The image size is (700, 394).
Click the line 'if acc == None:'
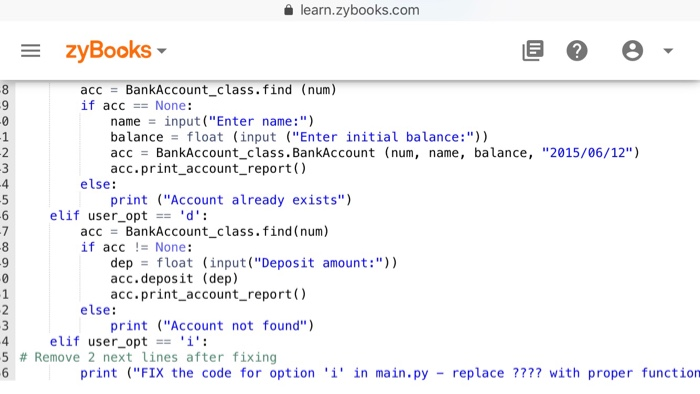tap(136, 106)
